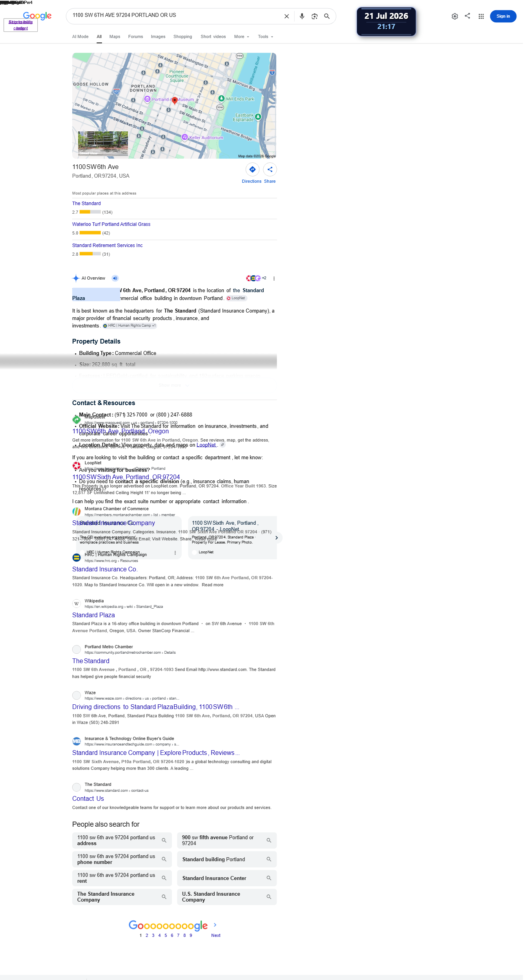The width and height of the screenshot is (529, 980).
Task: Click the red map pin on the map
Action: pos(175,100)
